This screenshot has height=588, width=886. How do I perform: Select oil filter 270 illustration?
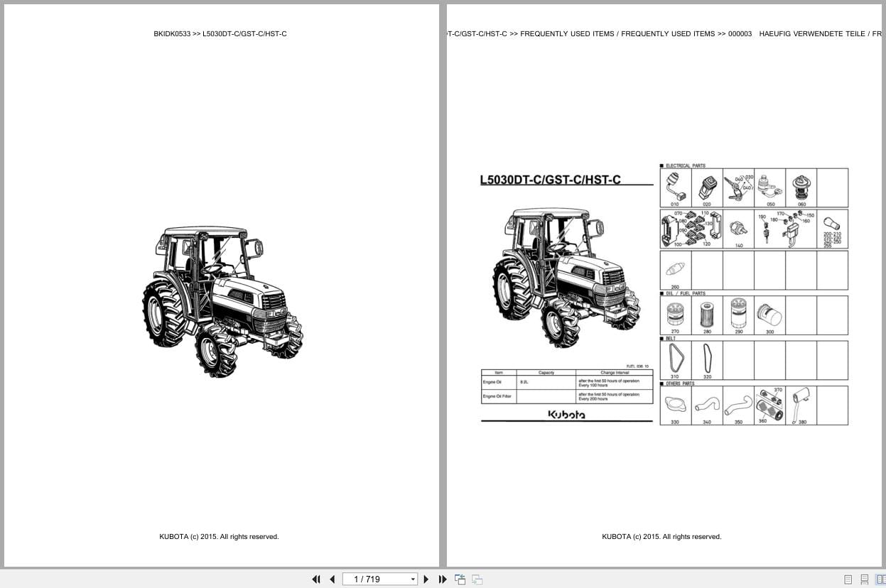(x=675, y=313)
